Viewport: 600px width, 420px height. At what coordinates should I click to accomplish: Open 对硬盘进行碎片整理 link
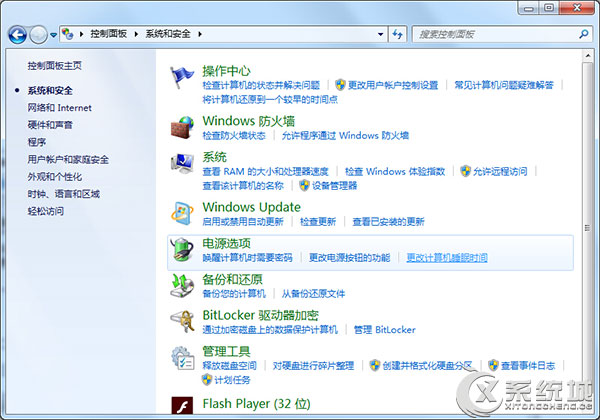point(313,366)
